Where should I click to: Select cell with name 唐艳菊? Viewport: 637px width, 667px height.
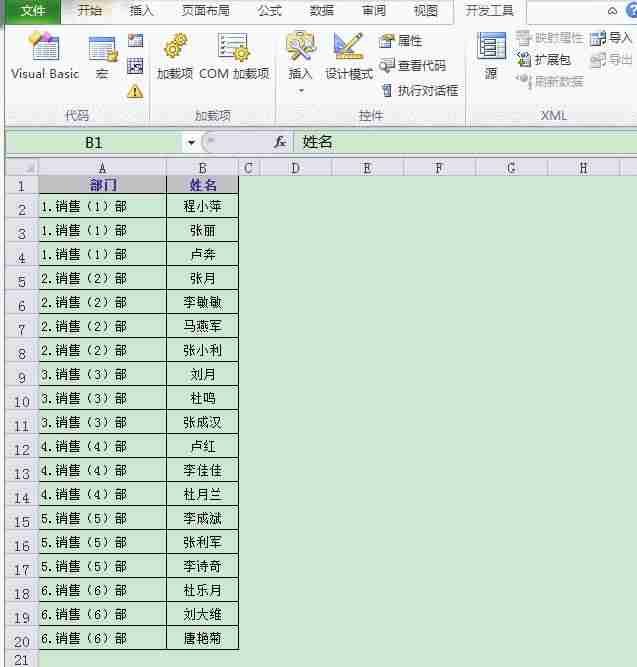(203, 638)
